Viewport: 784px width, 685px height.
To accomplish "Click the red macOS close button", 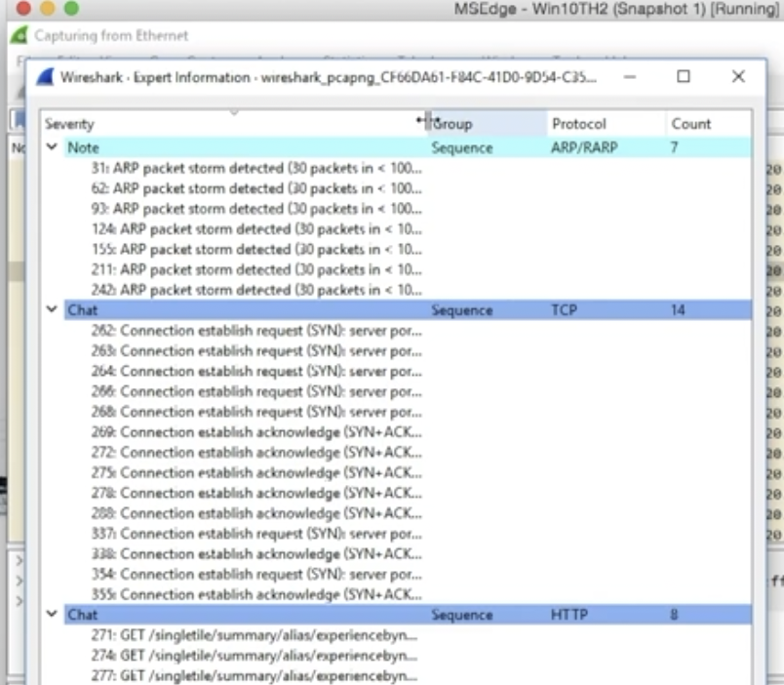I will pyautogui.click(x=23, y=8).
